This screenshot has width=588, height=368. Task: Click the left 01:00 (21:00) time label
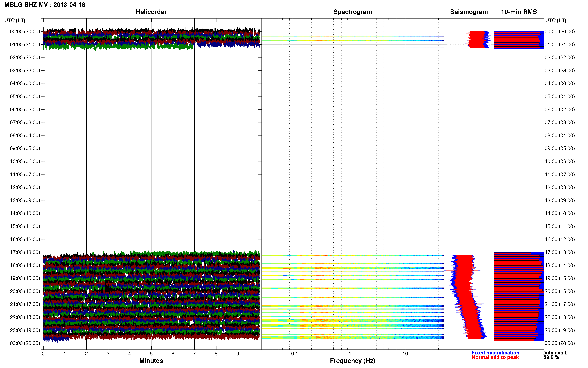(25, 45)
